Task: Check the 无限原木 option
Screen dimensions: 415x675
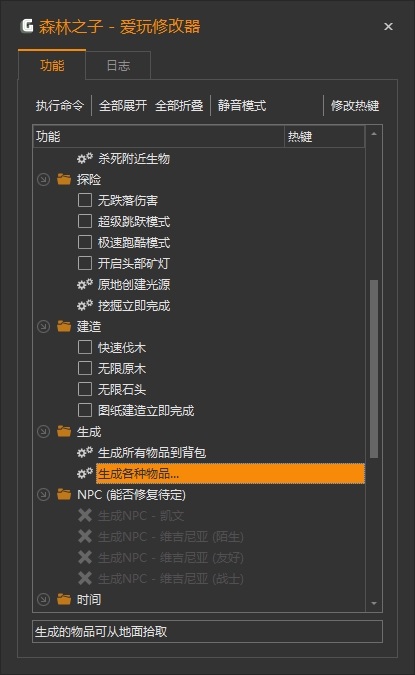Action: pyautogui.click(x=85, y=368)
